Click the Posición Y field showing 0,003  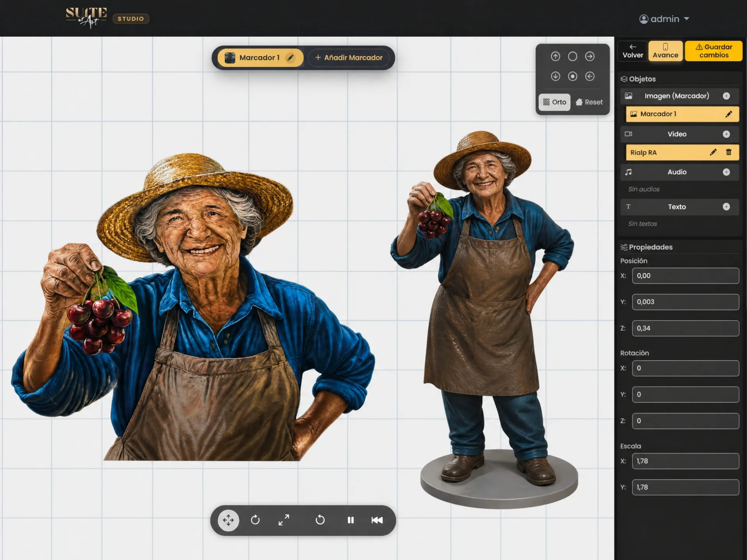[685, 302]
